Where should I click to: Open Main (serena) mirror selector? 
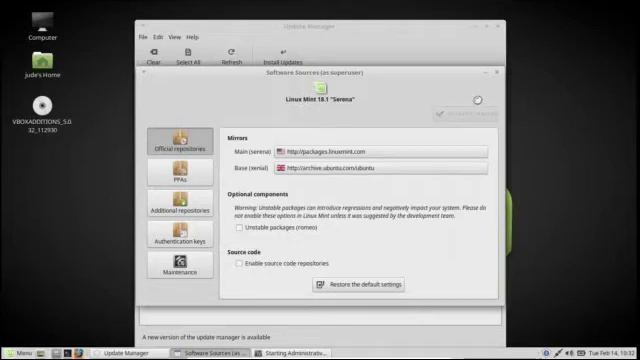click(x=381, y=151)
